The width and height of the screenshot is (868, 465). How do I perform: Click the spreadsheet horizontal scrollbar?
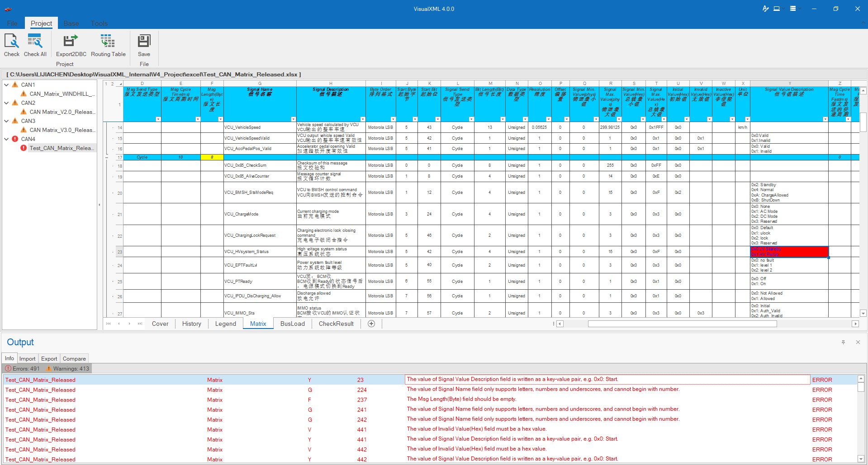pos(682,324)
